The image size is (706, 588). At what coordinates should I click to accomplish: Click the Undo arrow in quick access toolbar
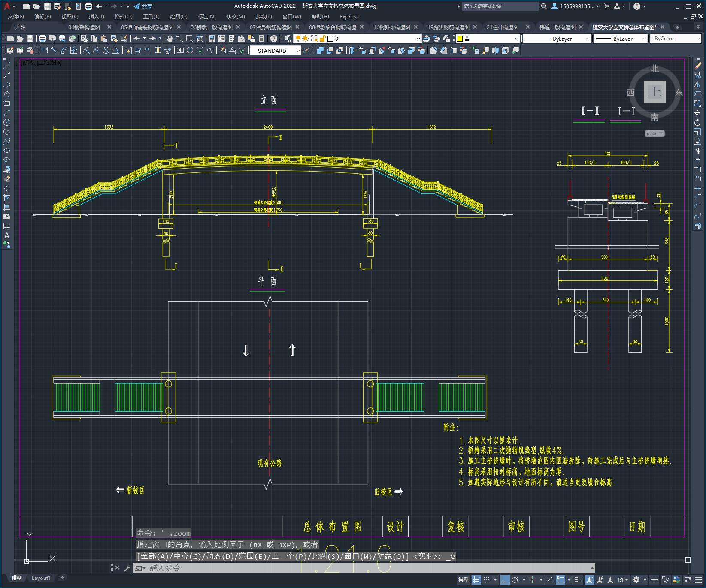[x=99, y=6]
